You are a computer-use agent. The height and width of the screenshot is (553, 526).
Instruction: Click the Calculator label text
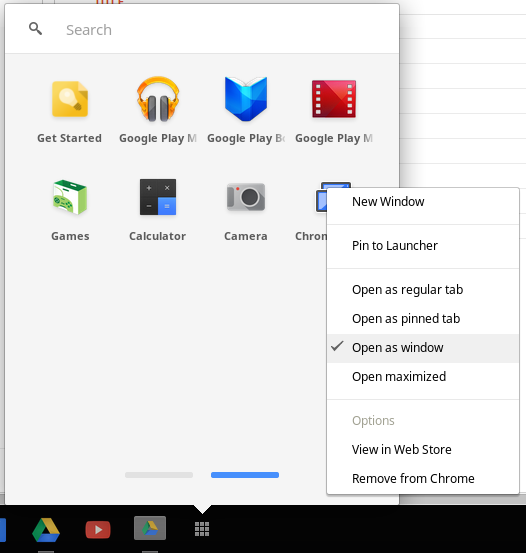(157, 236)
